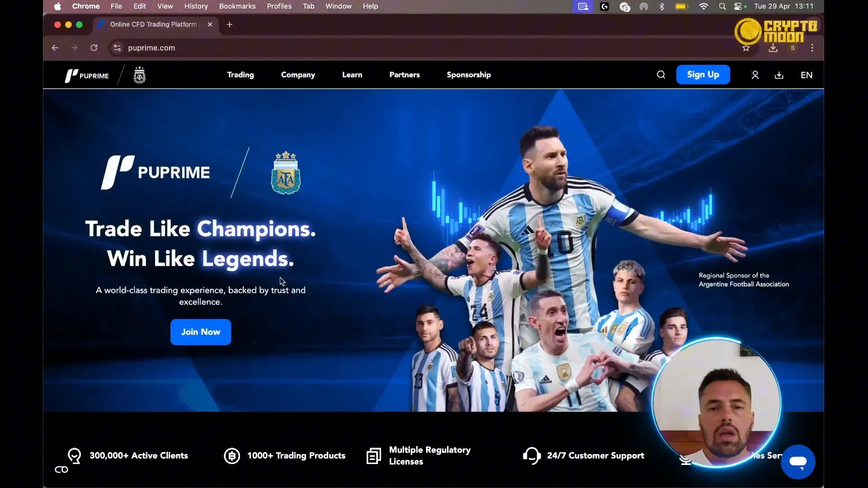Click the 1000+ Trading Products icon
The width and height of the screenshot is (868, 488).
tap(232, 456)
